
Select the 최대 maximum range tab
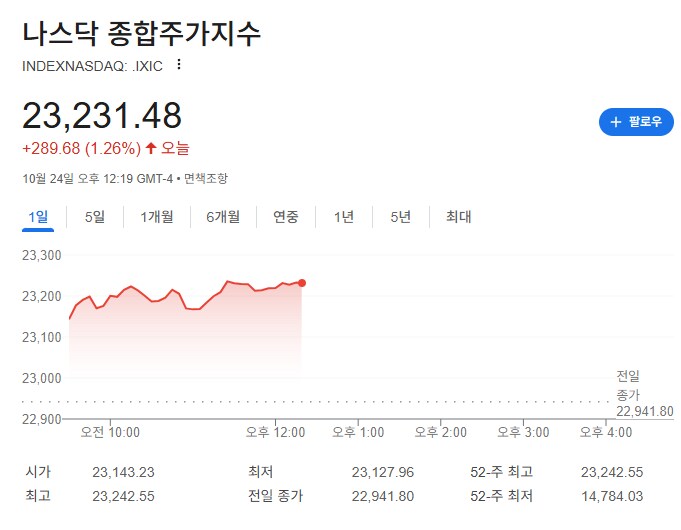tap(458, 217)
